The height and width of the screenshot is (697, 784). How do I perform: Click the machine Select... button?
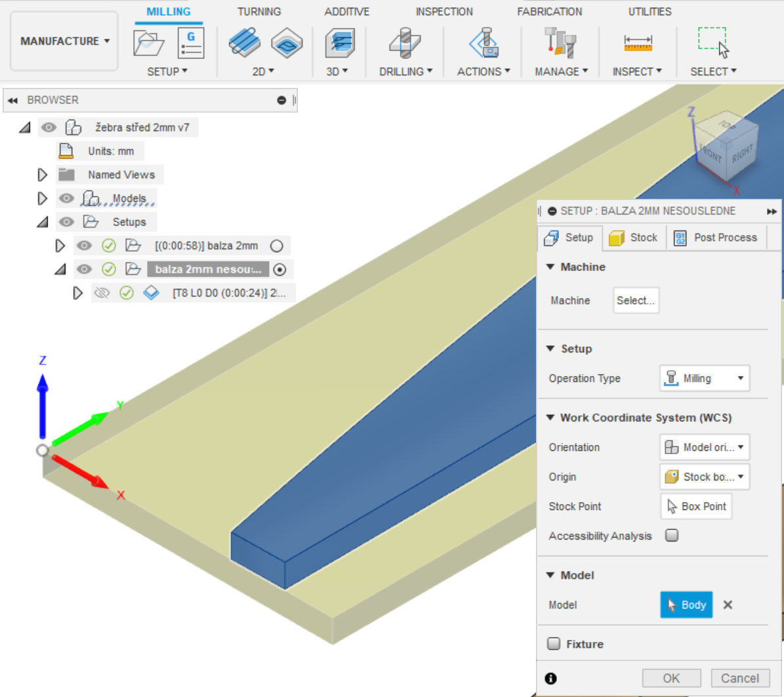635,301
